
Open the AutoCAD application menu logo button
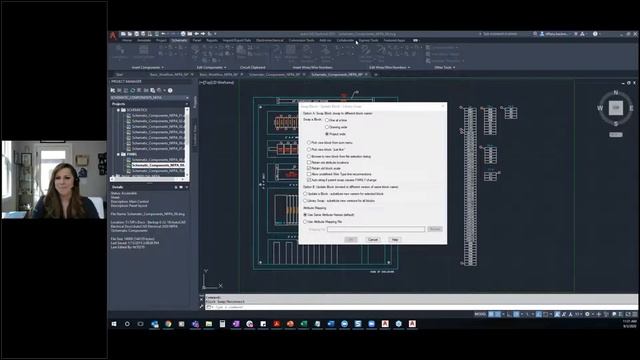tap(113, 36)
